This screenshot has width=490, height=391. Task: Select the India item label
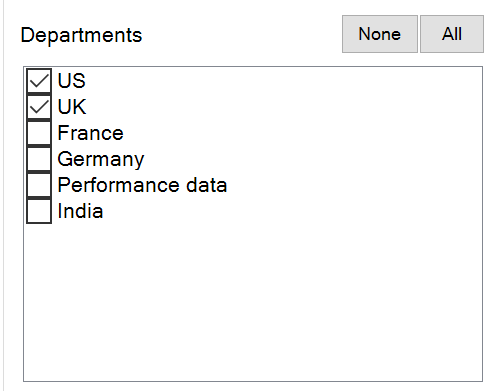(x=80, y=211)
